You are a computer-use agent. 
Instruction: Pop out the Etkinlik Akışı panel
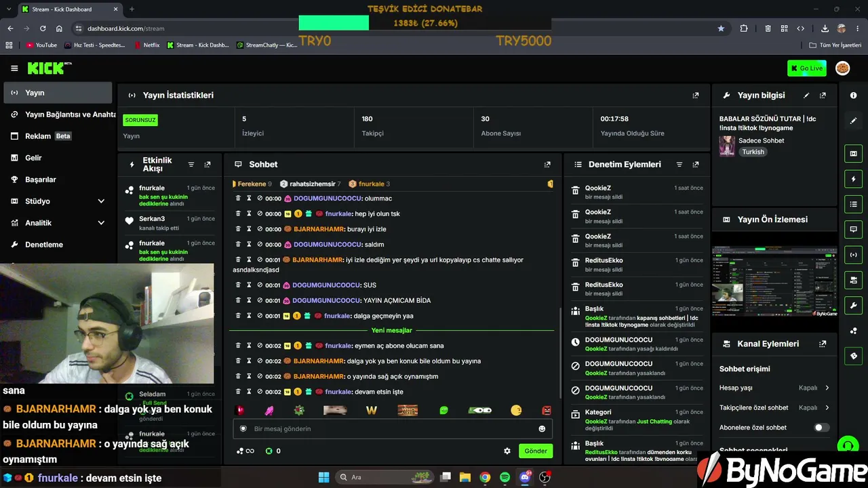[x=208, y=165]
